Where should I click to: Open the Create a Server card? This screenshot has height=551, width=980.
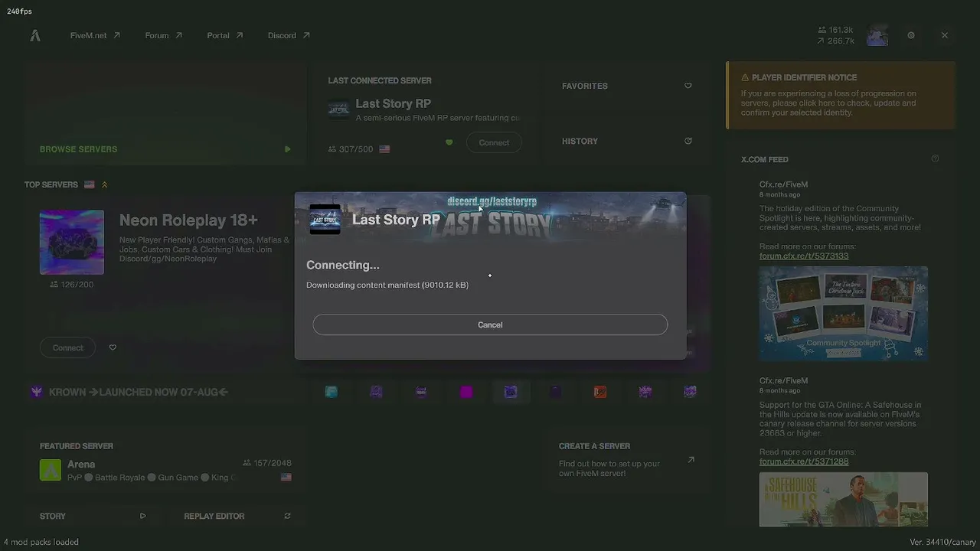[x=626, y=459]
